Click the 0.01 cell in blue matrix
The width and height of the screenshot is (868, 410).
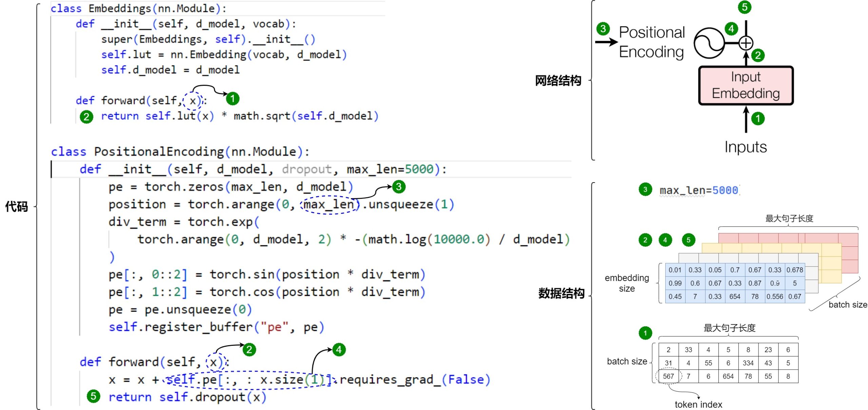(675, 270)
